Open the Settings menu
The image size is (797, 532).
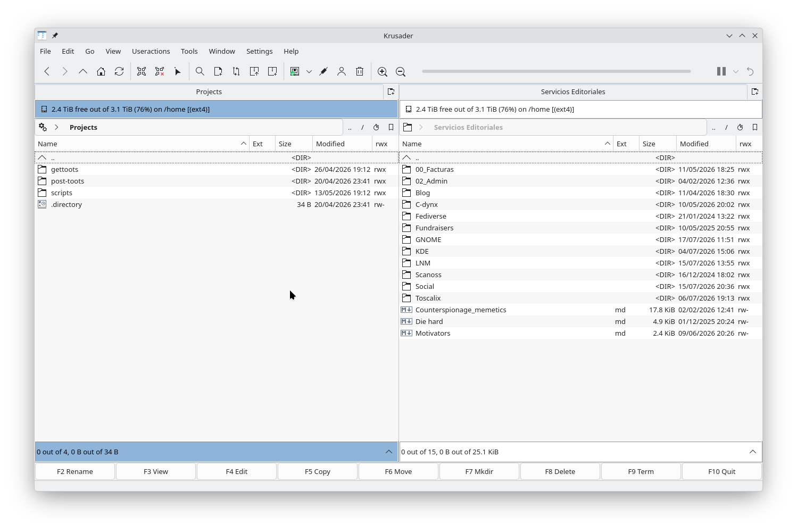[x=260, y=51]
